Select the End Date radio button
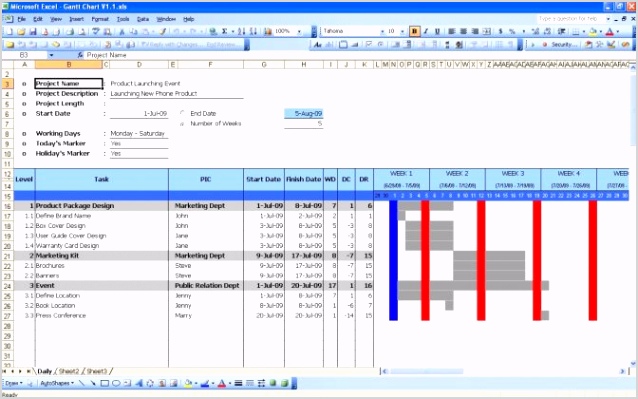The width and height of the screenshot is (638, 399). 182,113
